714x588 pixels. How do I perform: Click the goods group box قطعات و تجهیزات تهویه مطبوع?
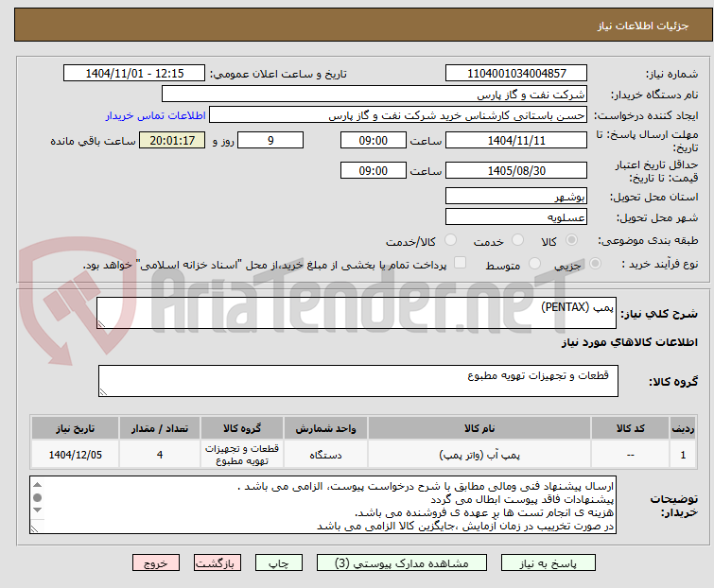click(357, 381)
